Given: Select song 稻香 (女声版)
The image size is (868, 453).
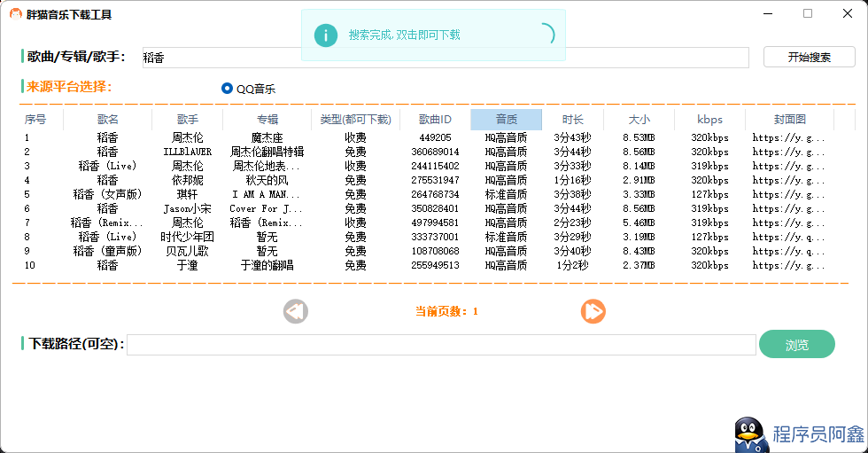Looking at the screenshot, I should point(108,194).
